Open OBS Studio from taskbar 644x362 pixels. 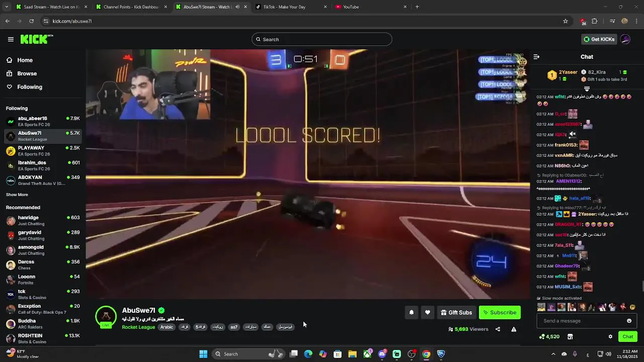tap(412, 354)
